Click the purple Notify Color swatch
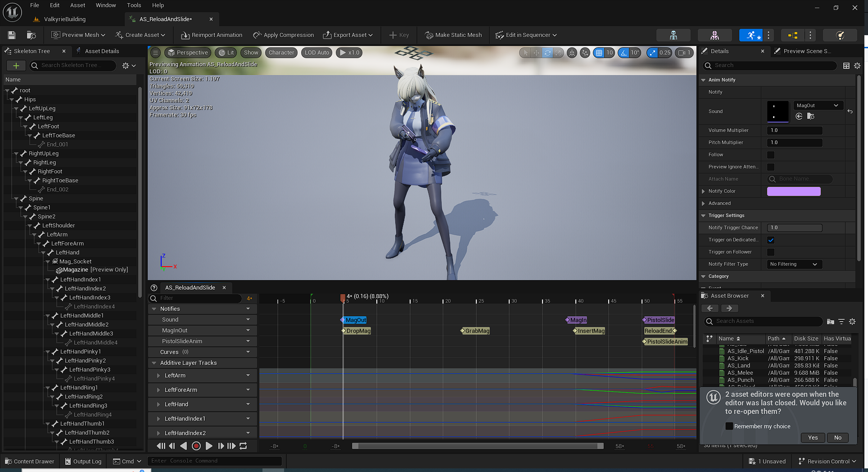 pos(794,191)
